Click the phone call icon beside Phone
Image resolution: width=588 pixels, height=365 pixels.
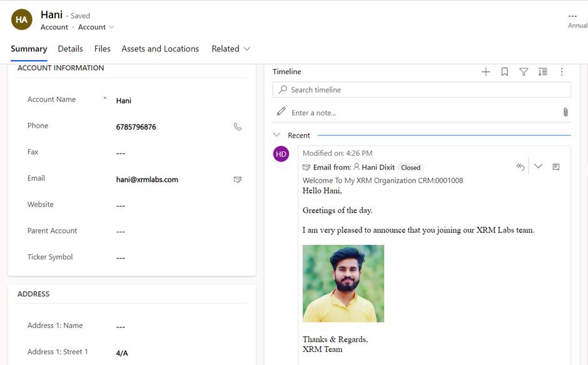238,126
